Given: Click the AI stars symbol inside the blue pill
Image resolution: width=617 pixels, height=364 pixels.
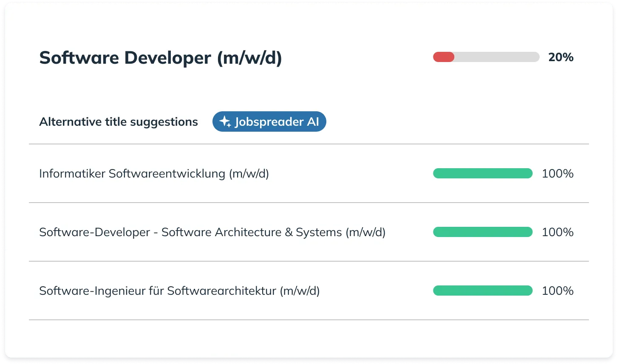Looking at the screenshot, I should [x=224, y=121].
